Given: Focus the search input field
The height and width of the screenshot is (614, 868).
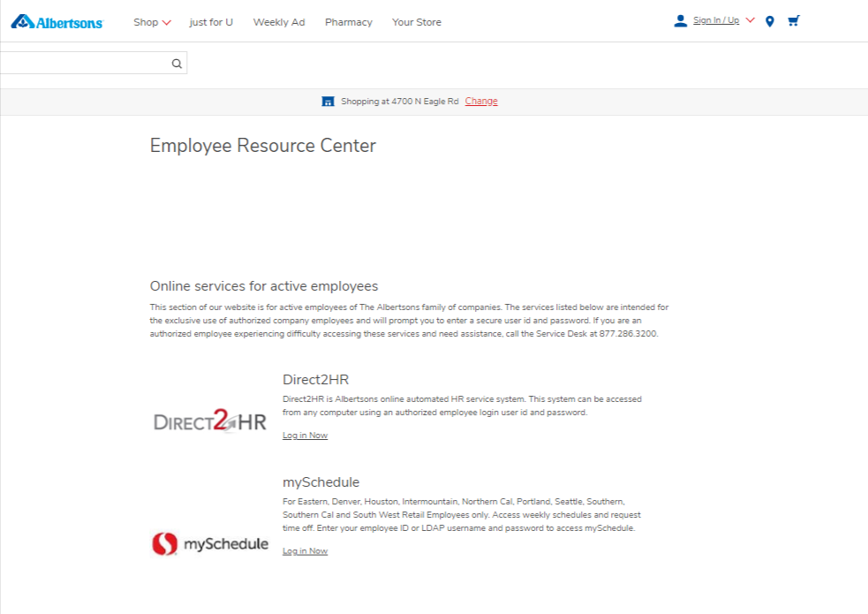Looking at the screenshot, I should tap(84, 63).
